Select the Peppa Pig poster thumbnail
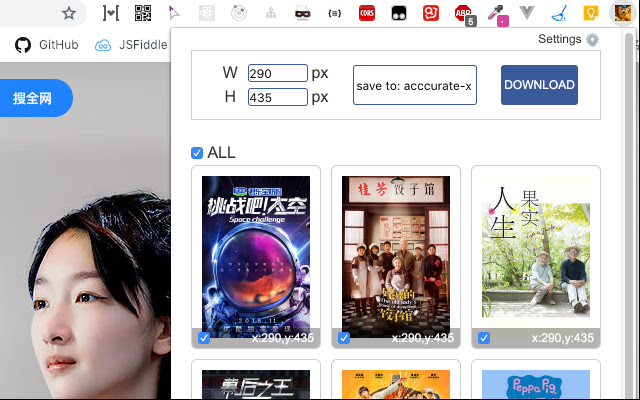The width and height of the screenshot is (640, 400). coord(536,384)
